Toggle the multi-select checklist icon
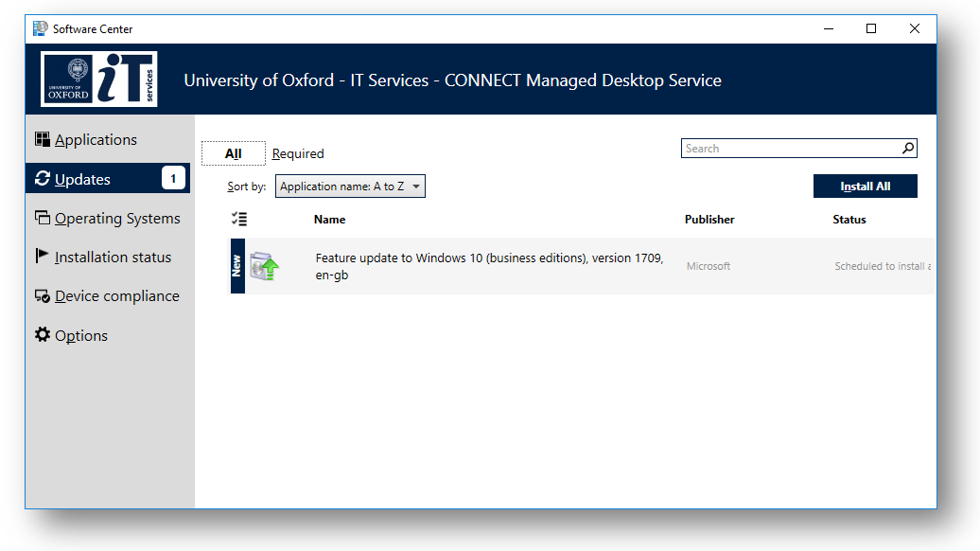This screenshot has width=980, height=551. click(238, 220)
